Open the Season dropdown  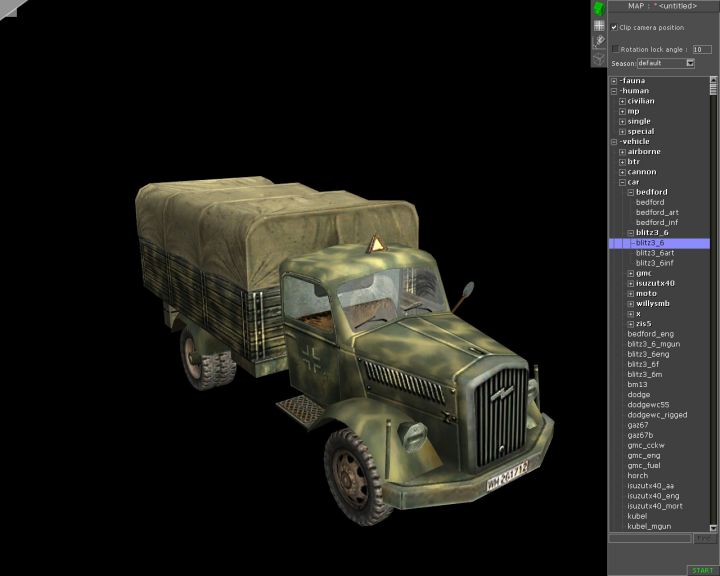(x=690, y=63)
